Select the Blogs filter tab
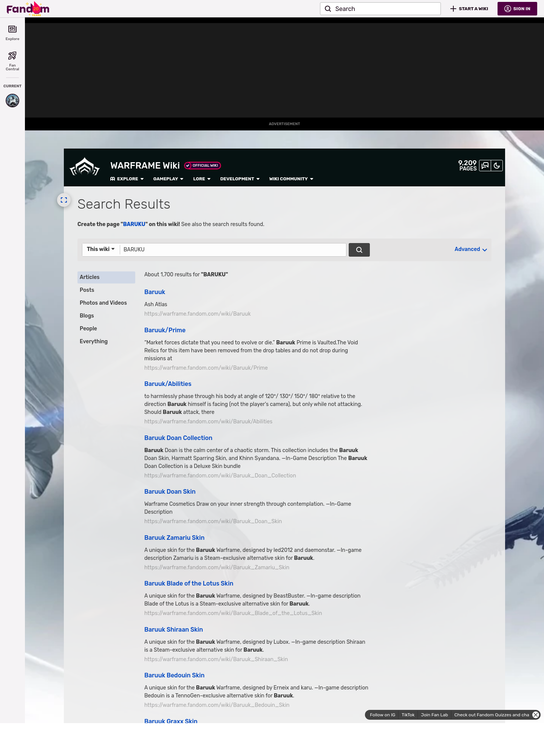The height and width of the screenshot is (756, 544). (106, 316)
